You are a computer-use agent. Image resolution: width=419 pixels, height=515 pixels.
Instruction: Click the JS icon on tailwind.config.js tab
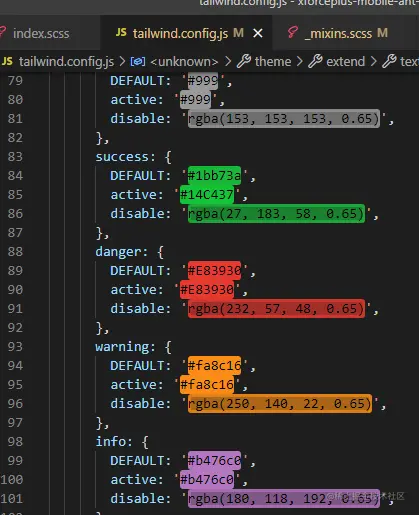point(121,33)
